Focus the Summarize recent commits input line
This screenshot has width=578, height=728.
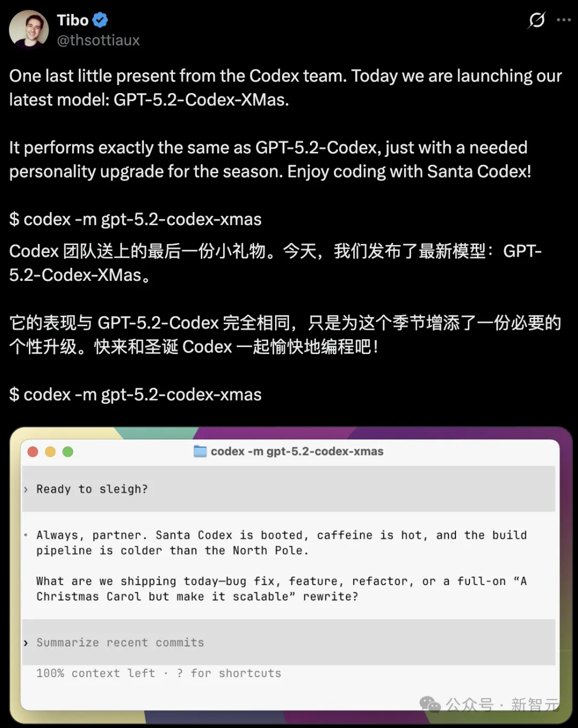tap(288, 642)
